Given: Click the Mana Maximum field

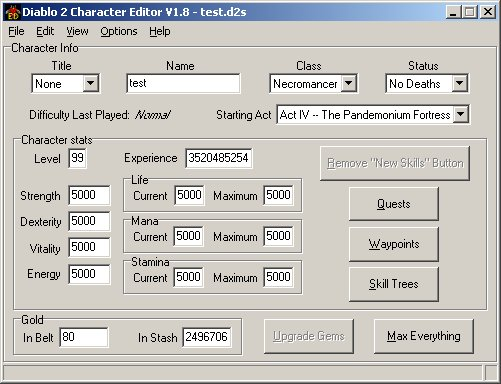Looking at the screenshot, I should pyautogui.click(x=278, y=236).
